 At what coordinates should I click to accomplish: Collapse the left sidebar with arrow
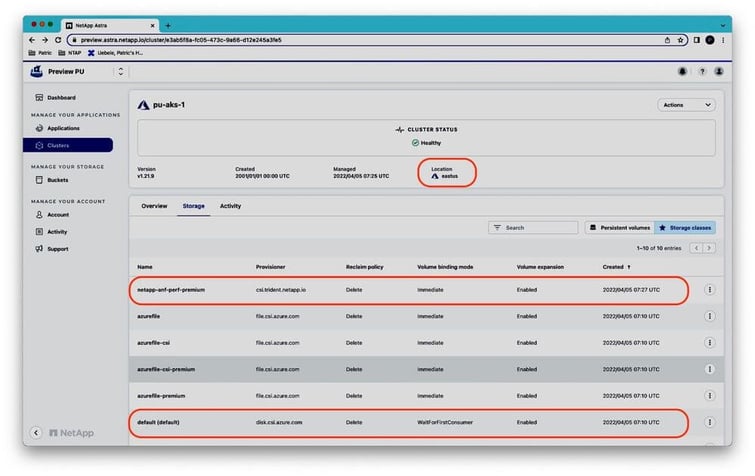click(x=36, y=433)
